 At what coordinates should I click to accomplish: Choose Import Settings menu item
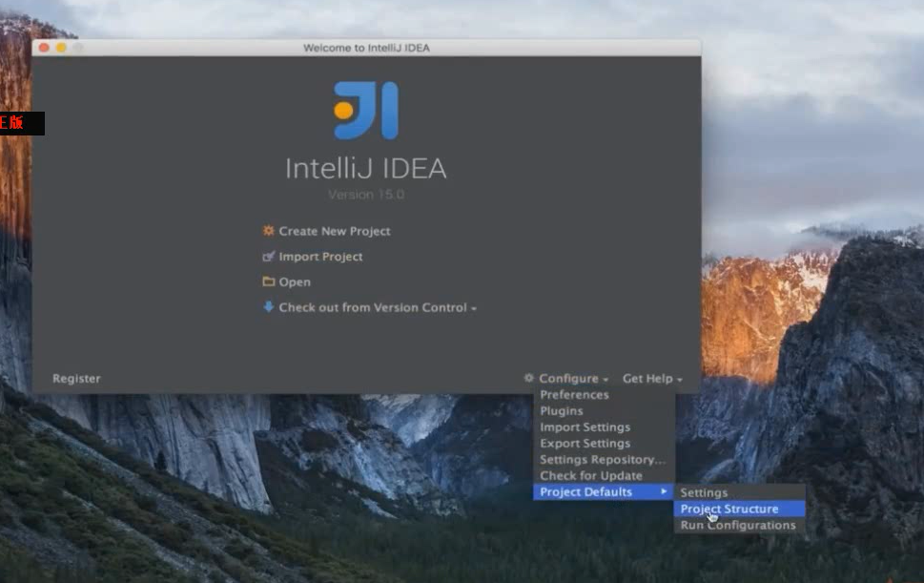tap(604, 427)
